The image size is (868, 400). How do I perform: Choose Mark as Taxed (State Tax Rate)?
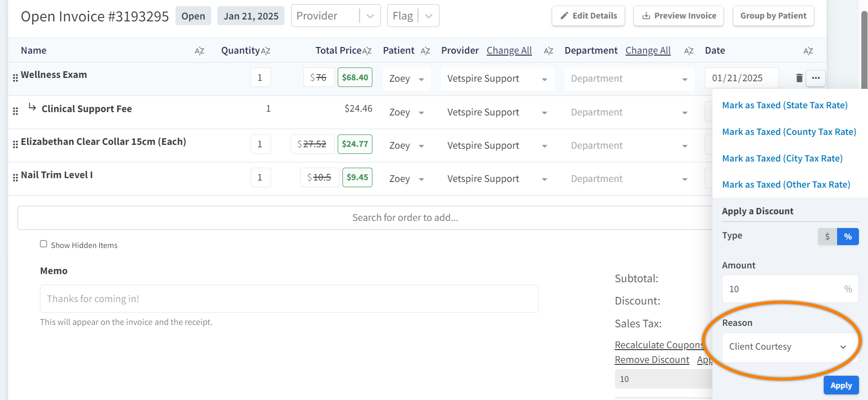click(x=785, y=105)
